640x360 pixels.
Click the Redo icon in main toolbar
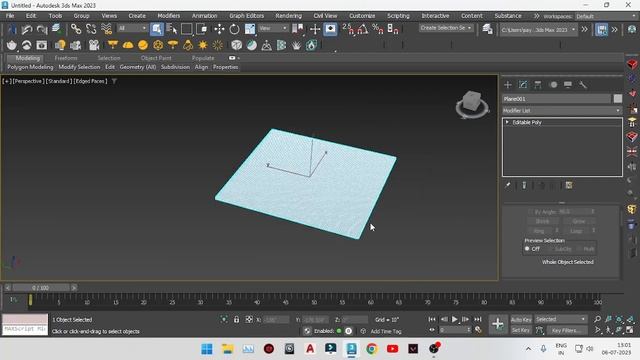[42, 29]
